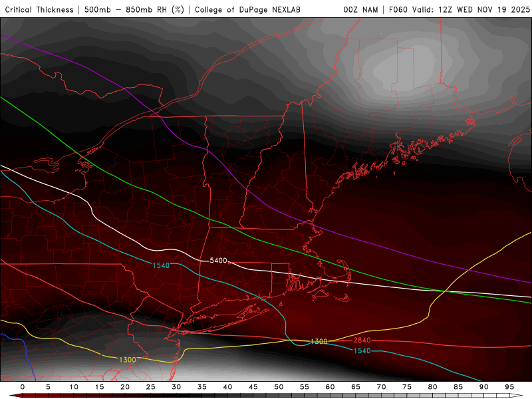532x399 pixels.
Task: Click the 'F060 Valid: 12Z WED NOV 19 2025' text
Action: 460,10
